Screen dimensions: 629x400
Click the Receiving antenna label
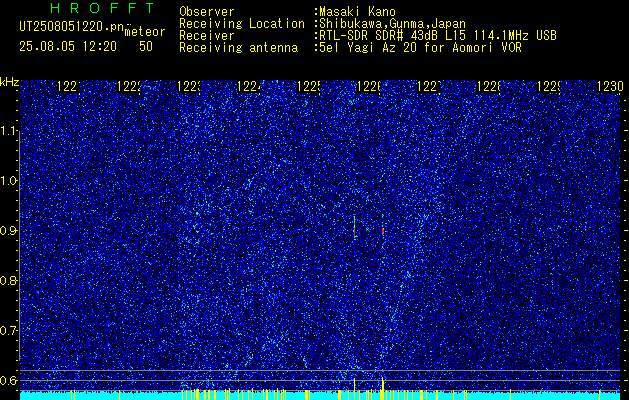238,48
